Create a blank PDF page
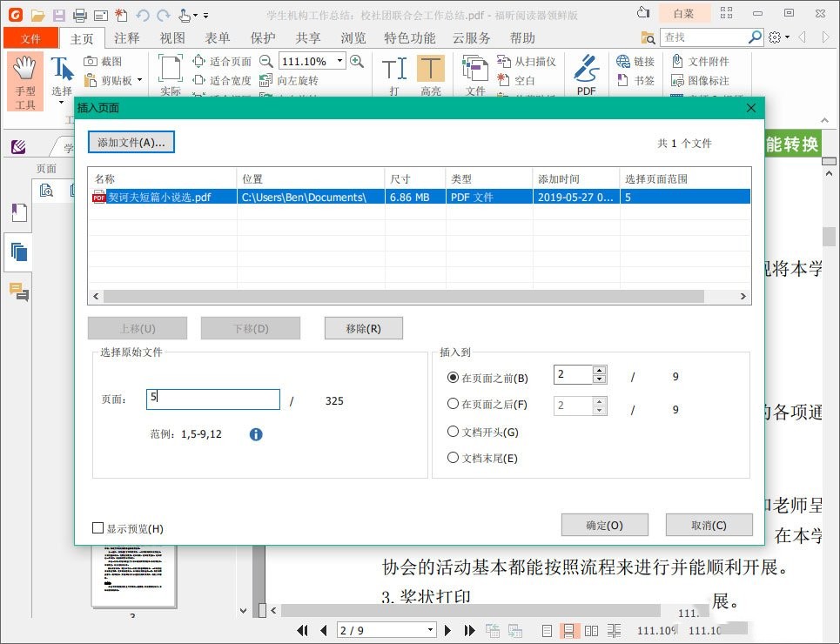 [516, 80]
